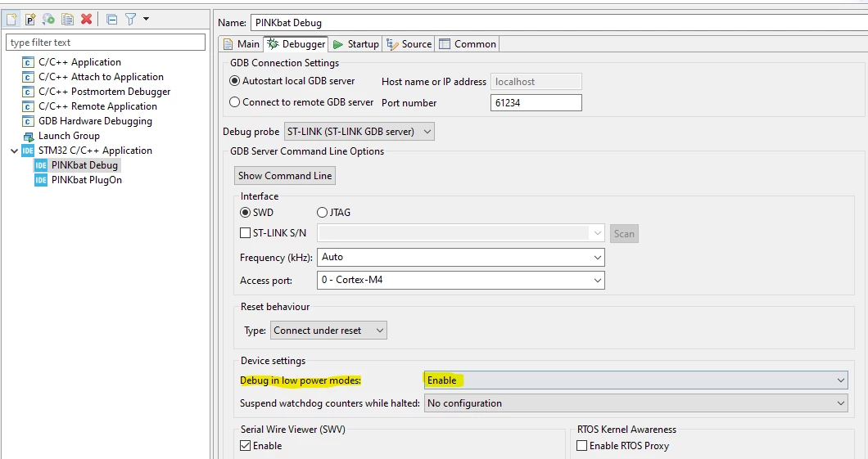Image resolution: width=868 pixels, height=459 pixels.
Task: Click the GDB Hardware Debugging icon
Action: [28, 121]
